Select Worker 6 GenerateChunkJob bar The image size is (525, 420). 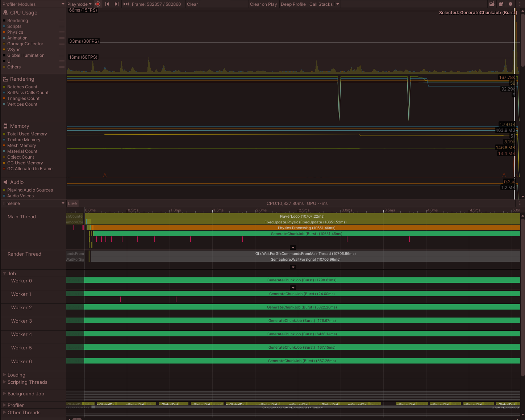coord(302,361)
